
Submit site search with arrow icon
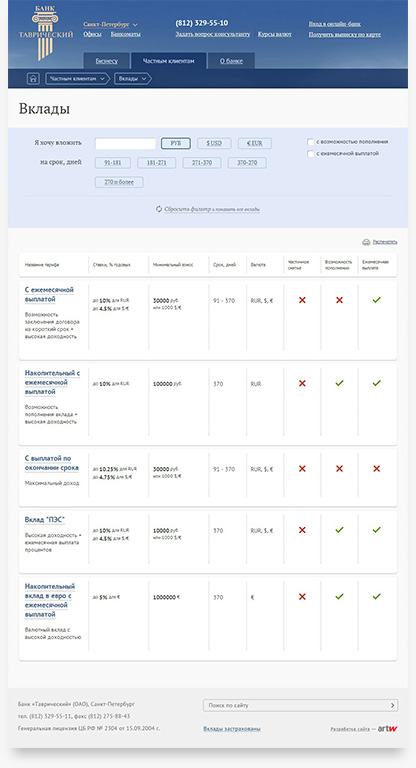392,705
